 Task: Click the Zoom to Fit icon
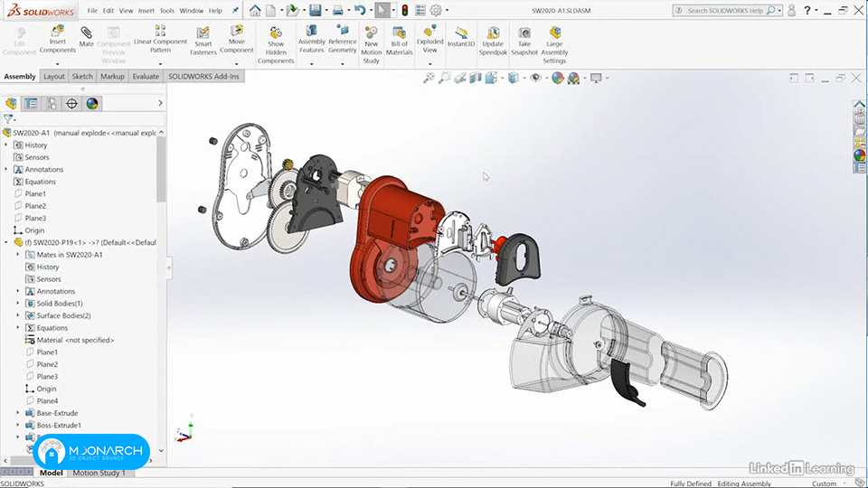pos(429,78)
